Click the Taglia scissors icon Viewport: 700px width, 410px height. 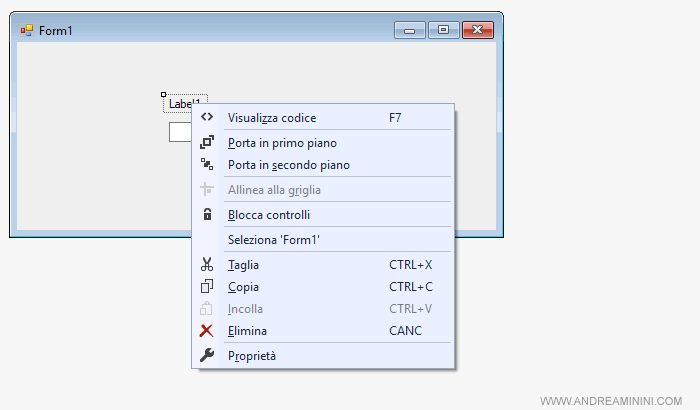pyautogui.click(x=207, y=265)
